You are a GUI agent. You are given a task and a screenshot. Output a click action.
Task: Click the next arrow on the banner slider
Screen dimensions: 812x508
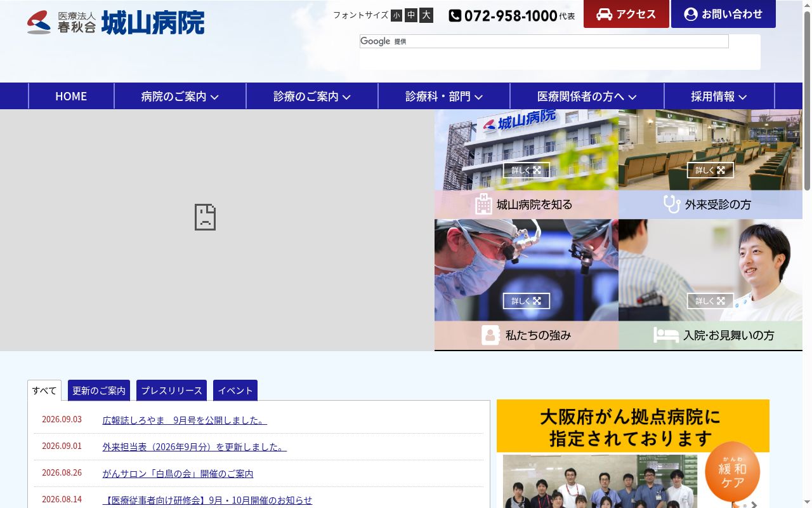click(x=754, y=505)
